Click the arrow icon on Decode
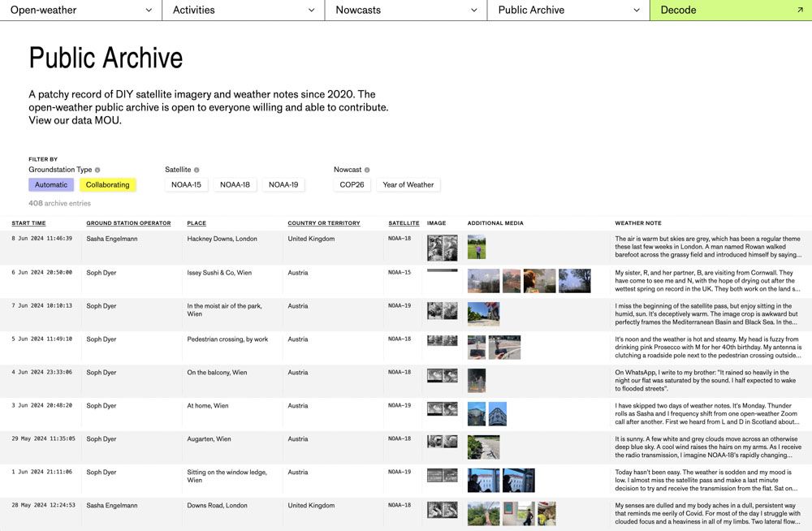Viewport: 812px width, 531px height. coord(800,11)
